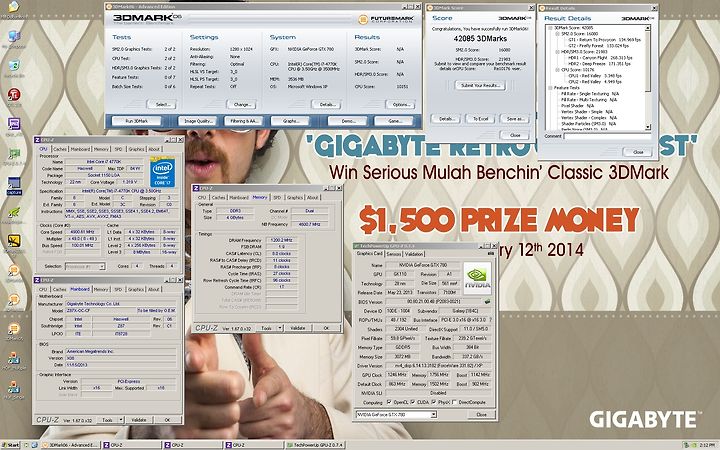Click Run 3DMark button
Image resolution: width=720 pixels, height=450 pixels.
137,121
